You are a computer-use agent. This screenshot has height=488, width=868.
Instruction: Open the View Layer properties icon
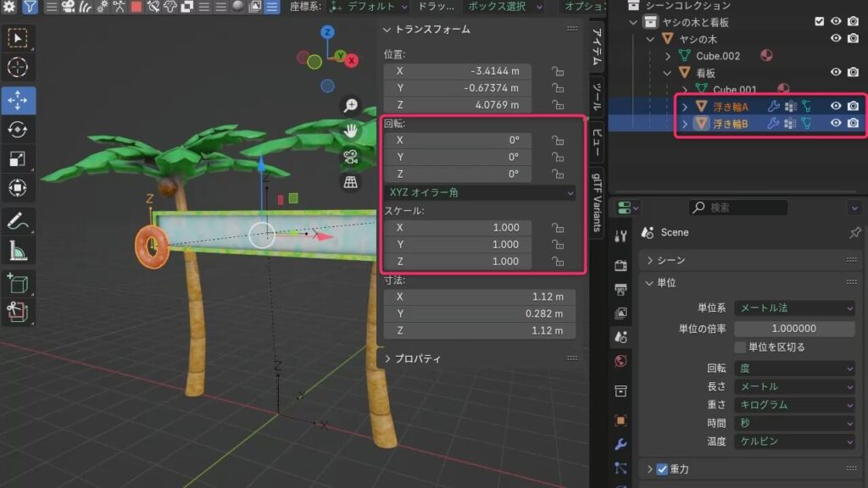click(620, 313)
